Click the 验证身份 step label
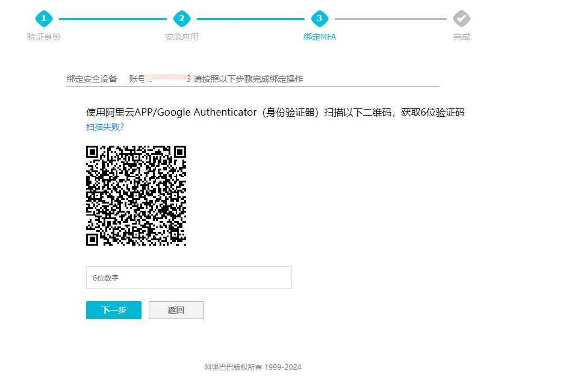The image size is (575, 392). [43, 37]
